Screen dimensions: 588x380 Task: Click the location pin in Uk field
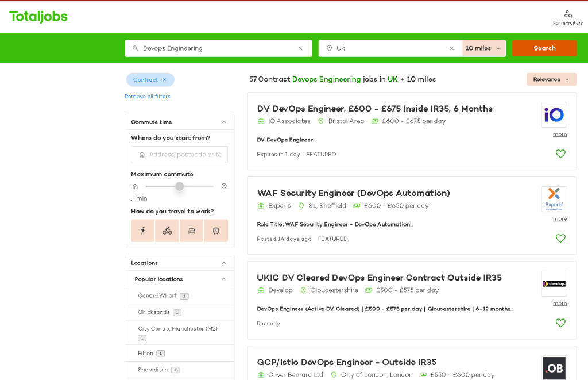tap(329, 48)
